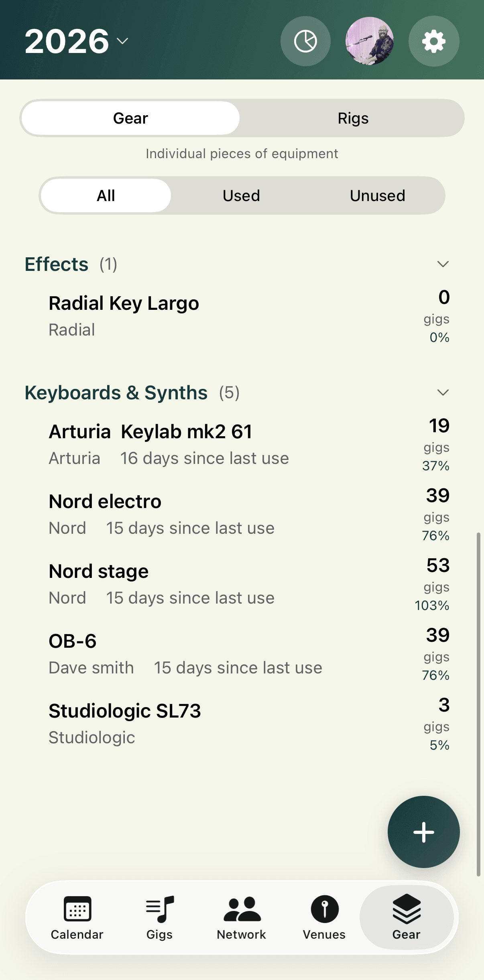This screenshot has height=980, width=484.
Task: Collapse the Keyboards & Synths section
Action: click(x=443, y=392)
